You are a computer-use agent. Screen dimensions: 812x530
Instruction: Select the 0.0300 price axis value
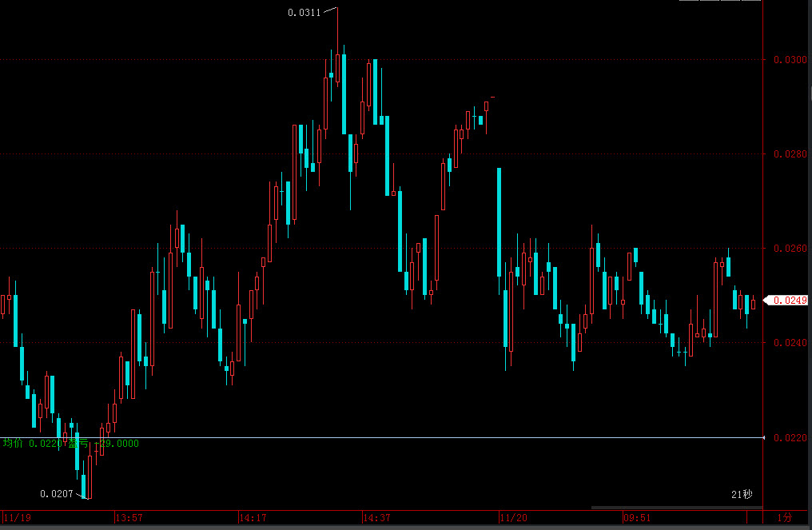(790, 60)
